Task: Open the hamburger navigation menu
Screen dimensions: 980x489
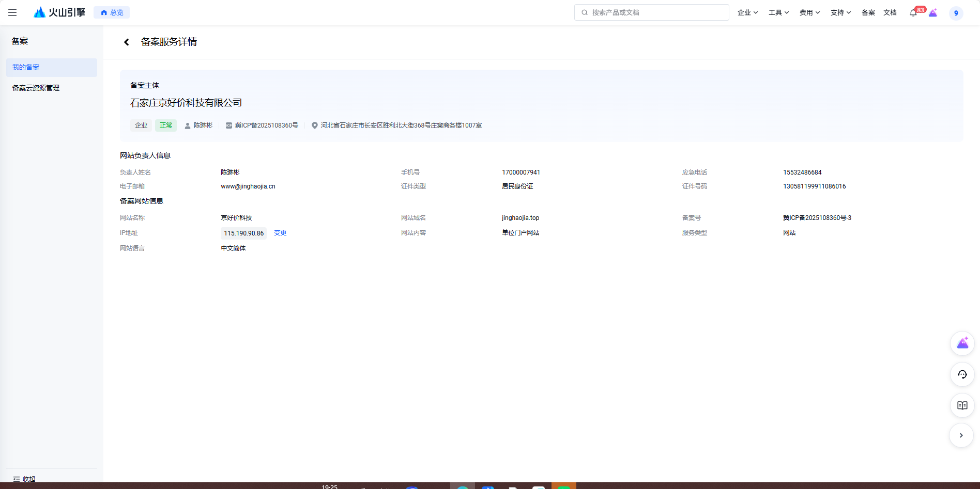Action: 12,12
